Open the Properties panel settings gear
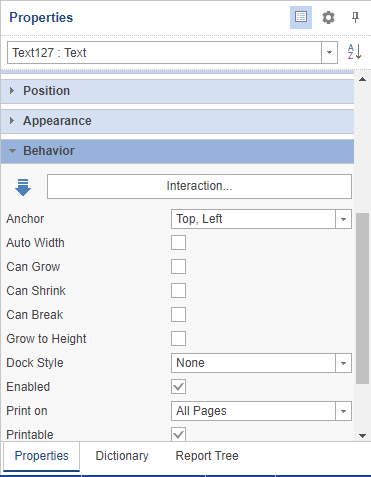The image size is (371, 477). click(x=328, y=17)
